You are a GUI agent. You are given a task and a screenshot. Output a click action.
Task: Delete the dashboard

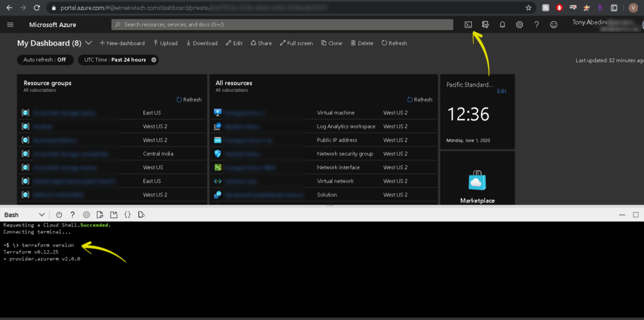pos(362,43)
